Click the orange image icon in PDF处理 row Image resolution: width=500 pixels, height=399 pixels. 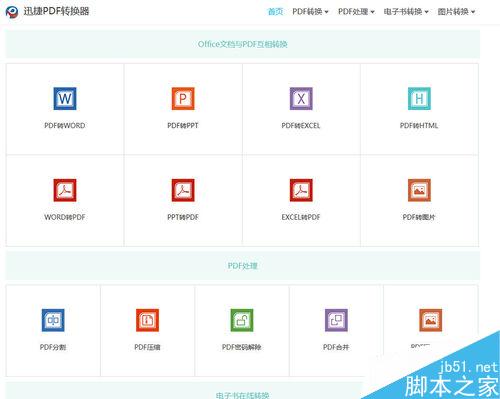(431, 320)
